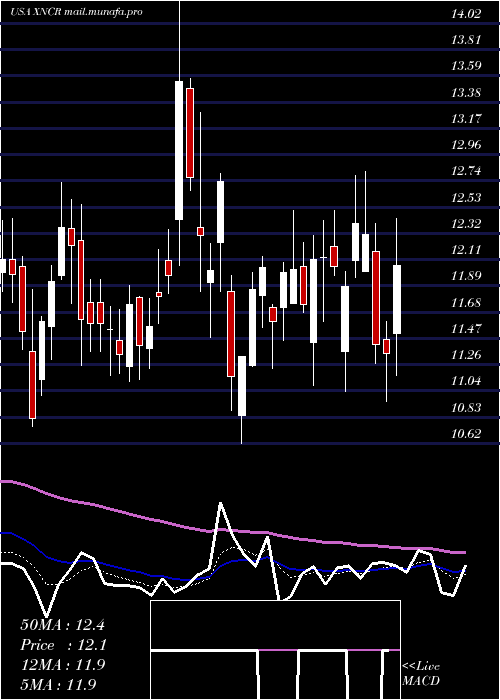Click the tallest white candlestick peaking near 13.59
The height and width of the screenshot is (700, 500).
coord(179,150)
